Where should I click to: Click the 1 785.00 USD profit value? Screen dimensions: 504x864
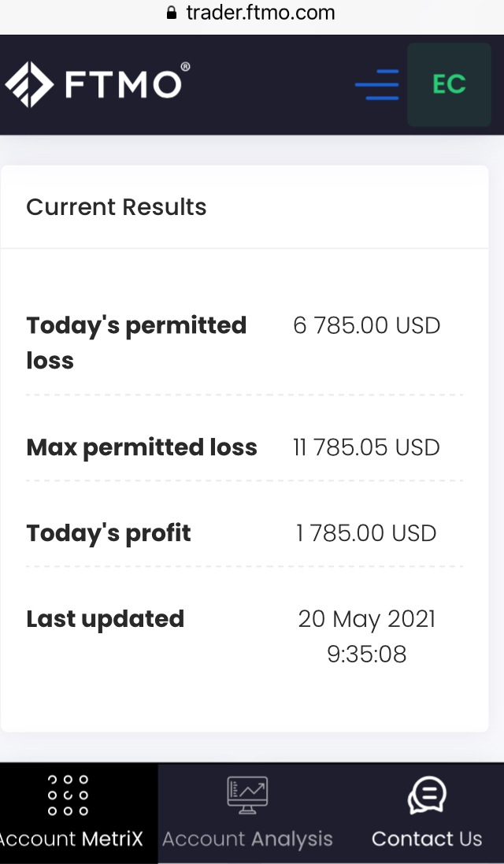367,533
